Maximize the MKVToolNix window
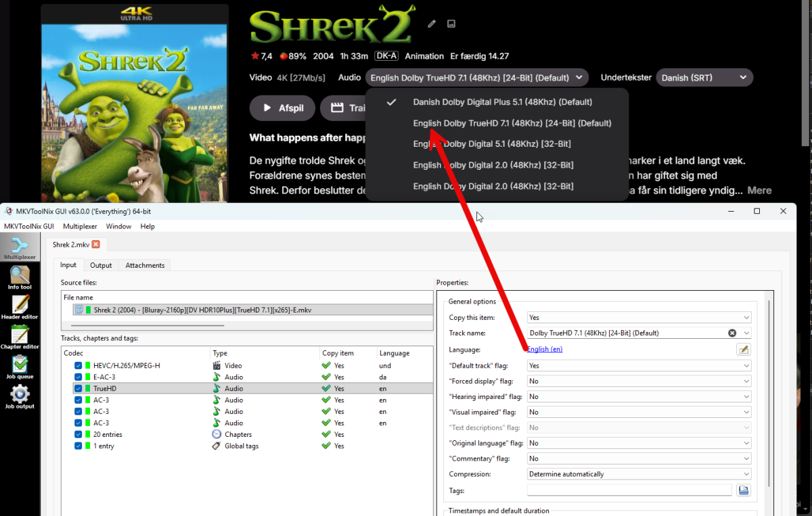 coord(757,212)
